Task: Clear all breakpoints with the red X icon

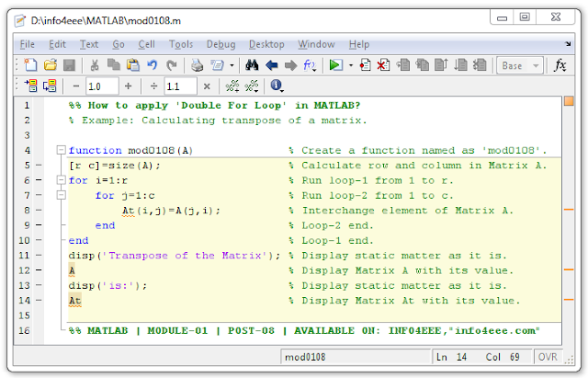Action: 383,65
